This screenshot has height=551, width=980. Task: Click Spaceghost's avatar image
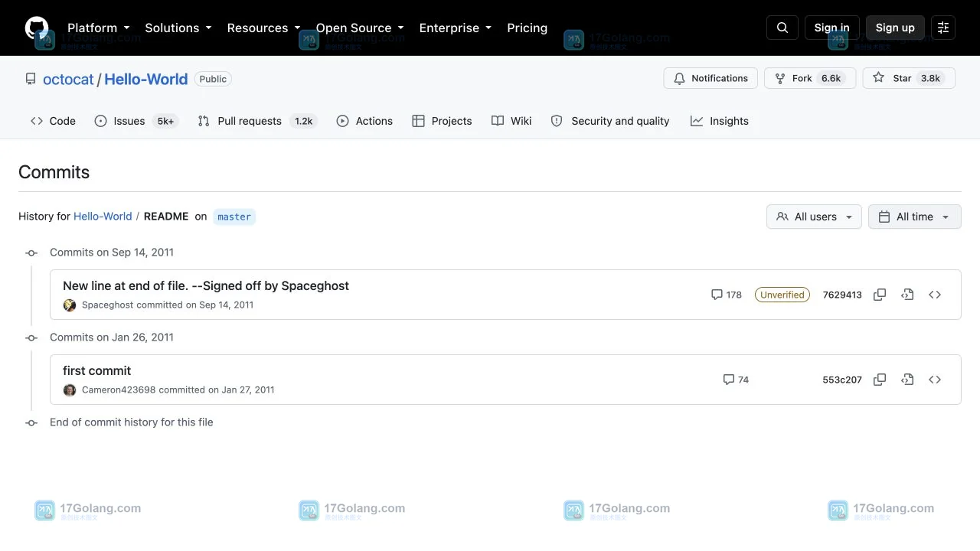point(70,305)
